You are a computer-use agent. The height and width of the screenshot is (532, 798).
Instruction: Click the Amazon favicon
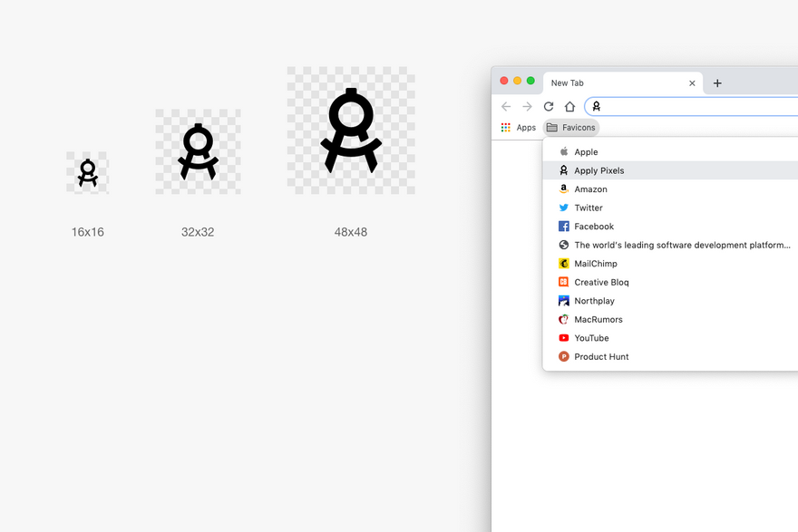(x=563, y=189)
